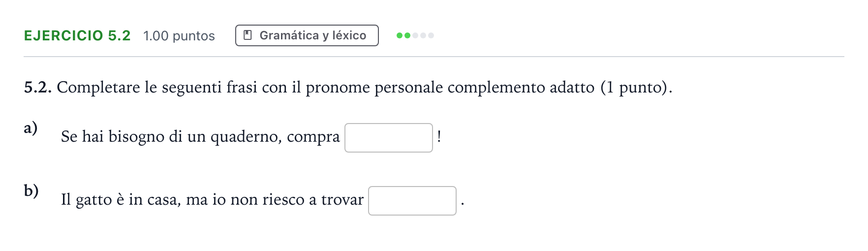Click the b) item label
The width and height of the screenshot is (868, 251).
(x=31, y=190)
